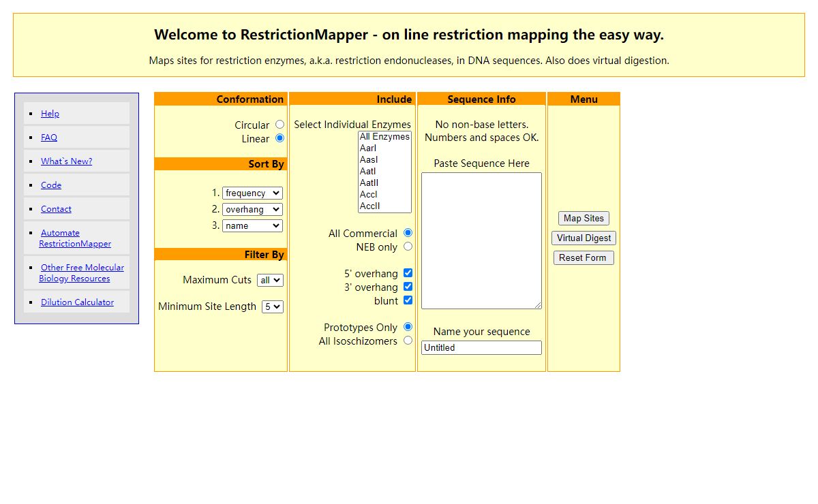This screenshot has width=818, height=504.
Task: Open the Minimum Site Length dropdown
Action: point(272,306)
